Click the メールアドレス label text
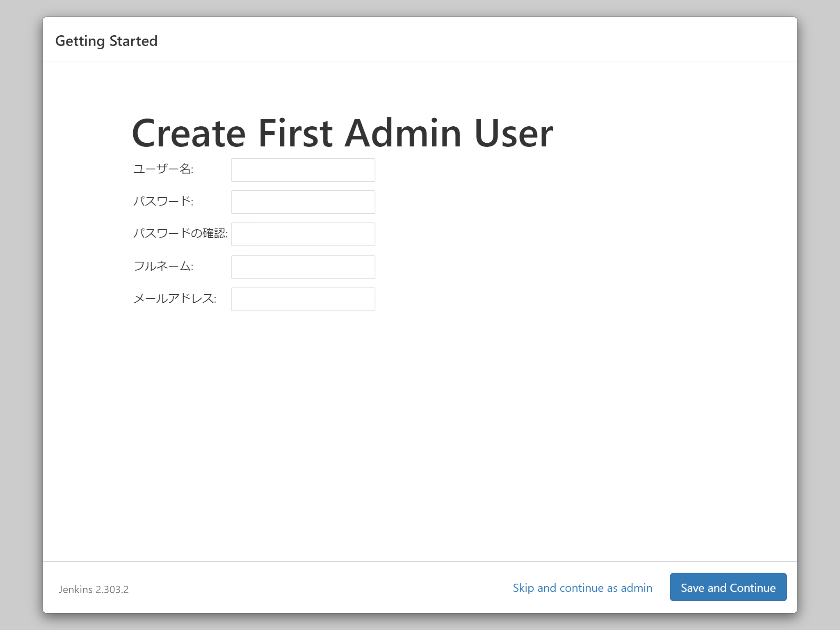The width and height of the screenshot is (840, 630). click(x=174, y=298)
